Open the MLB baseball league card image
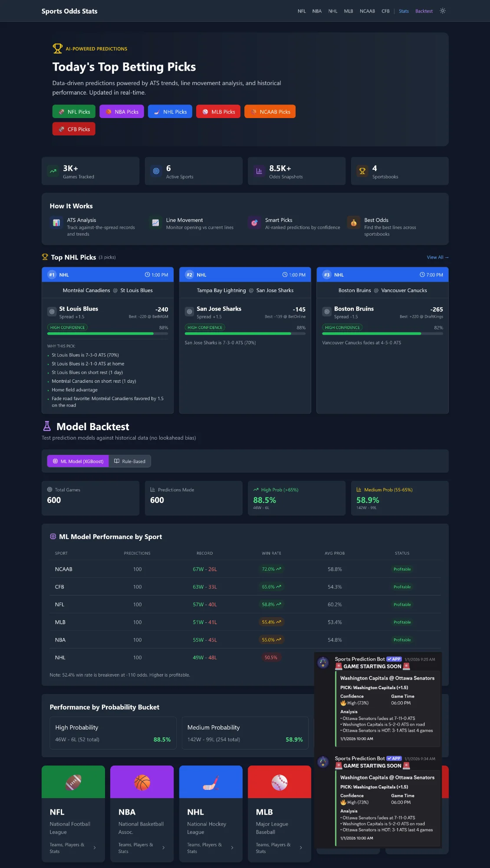 coord(280,782)
